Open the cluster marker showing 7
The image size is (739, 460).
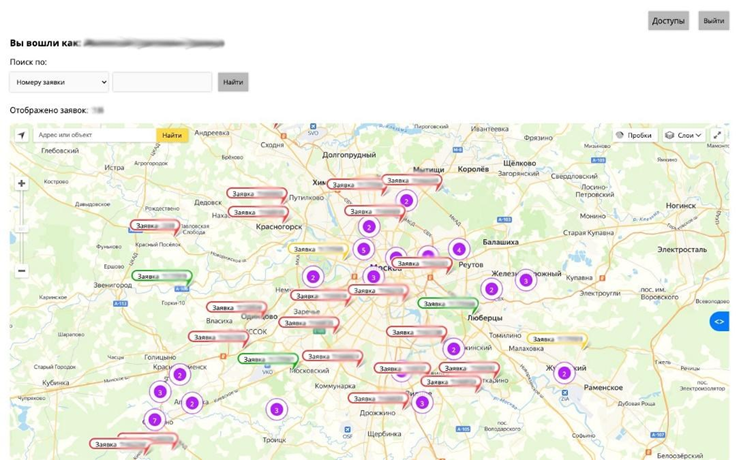pyautogui.click(x=154, y=420)
